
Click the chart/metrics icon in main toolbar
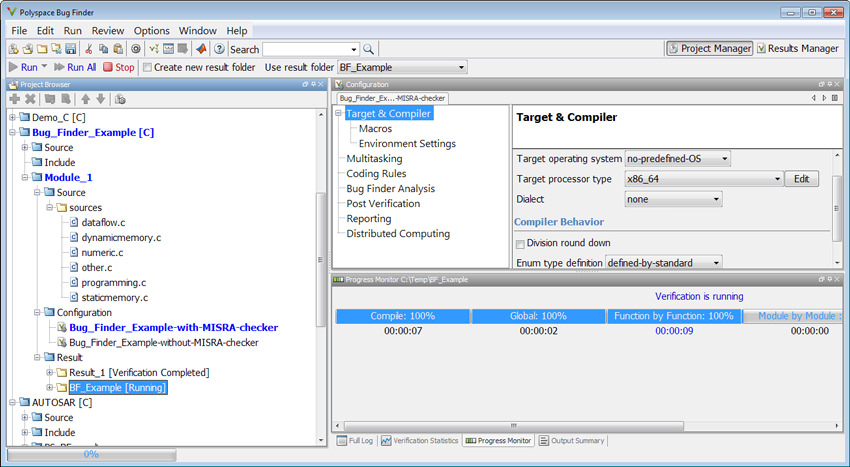(169, 49)
